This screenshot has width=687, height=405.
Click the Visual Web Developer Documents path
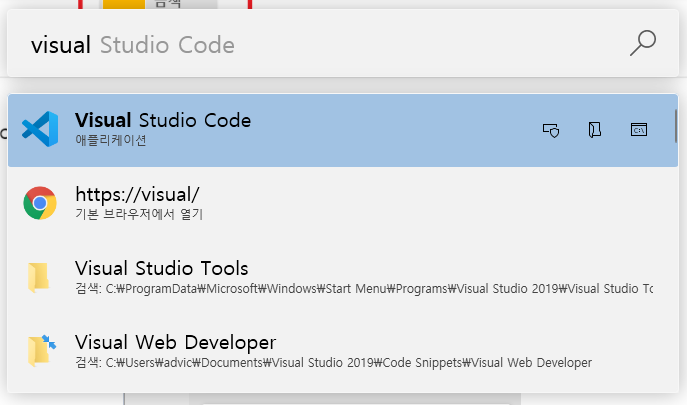pyautogui.click(x=333, y=363)
